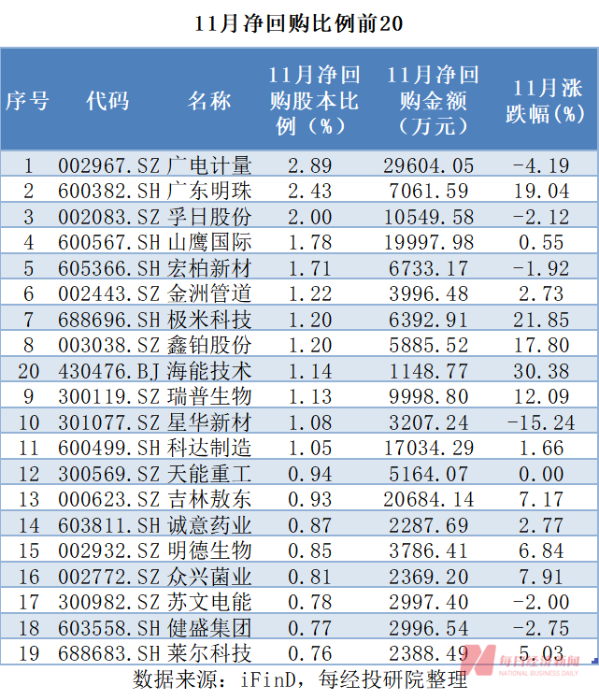Click the name 科达制造

(x=209, y=448)
